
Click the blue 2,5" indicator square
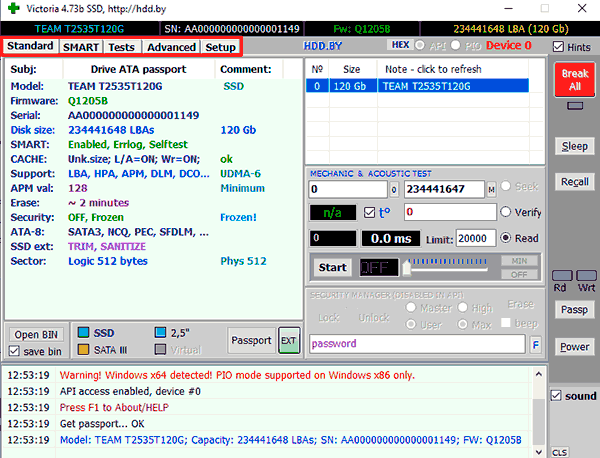click(x=160, y=332)
